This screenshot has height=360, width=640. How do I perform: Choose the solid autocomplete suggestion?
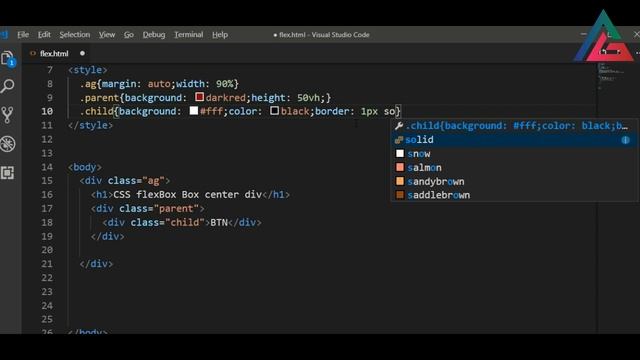(514, 140)
